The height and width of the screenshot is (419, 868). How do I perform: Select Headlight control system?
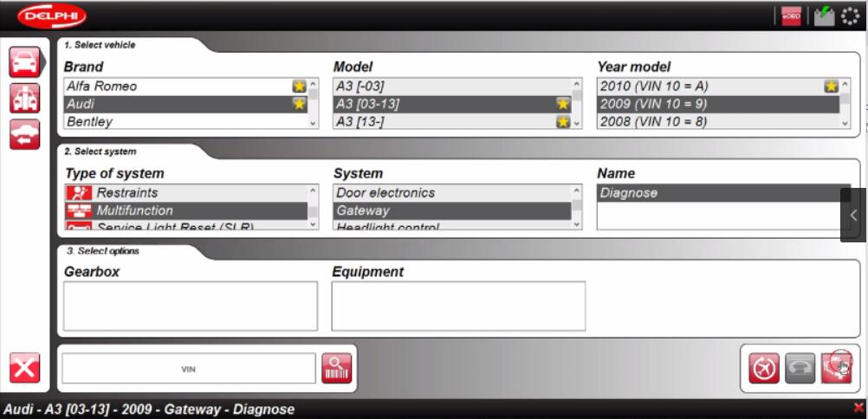[x=452, y=225]
